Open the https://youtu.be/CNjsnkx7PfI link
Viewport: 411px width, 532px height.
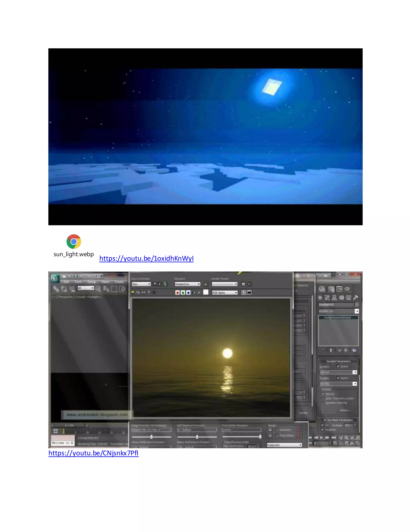[94, 453]
